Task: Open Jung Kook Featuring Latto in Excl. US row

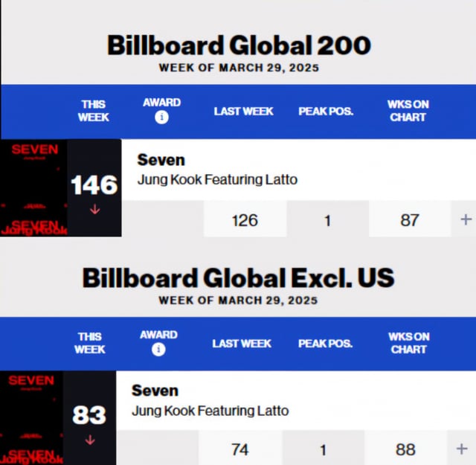Action: pos(210,411)
